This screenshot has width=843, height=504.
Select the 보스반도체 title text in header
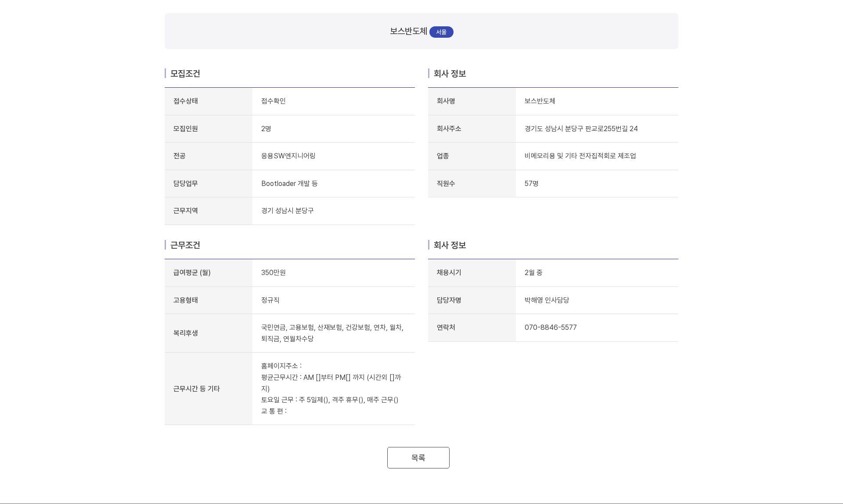[x=408, y=31]
